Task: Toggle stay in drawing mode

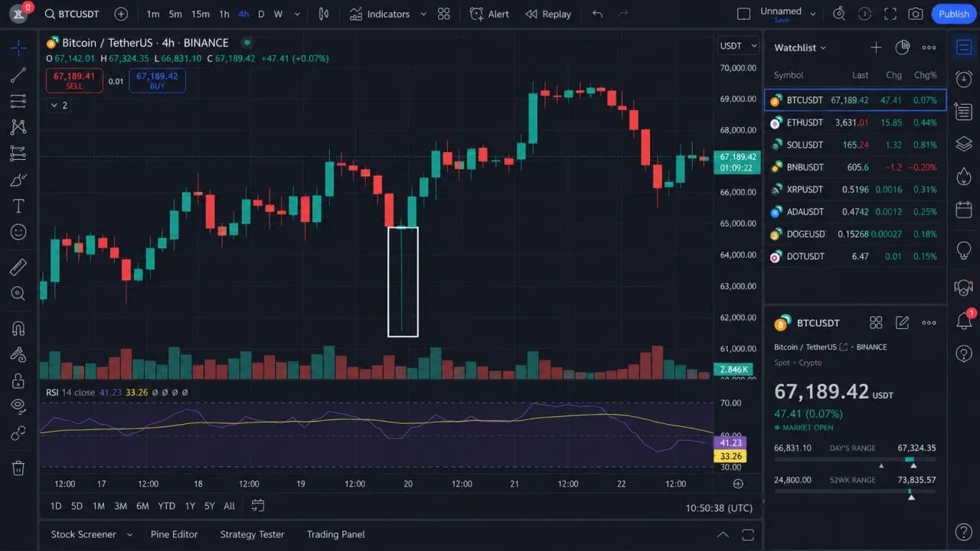Action: tap(18, 354)
